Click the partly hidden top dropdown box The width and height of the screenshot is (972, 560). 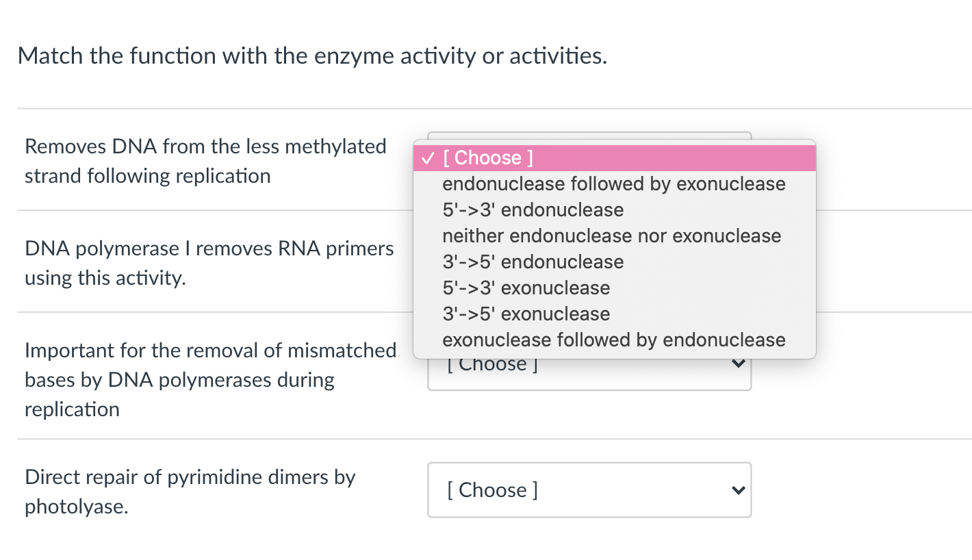tap(589, 136)
